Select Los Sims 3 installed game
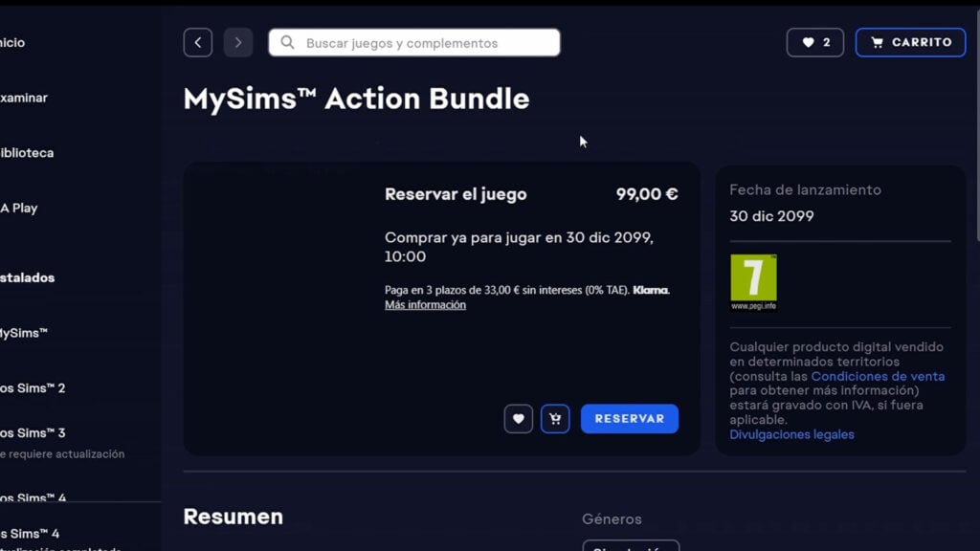This screenshot has width=980, height=551. pos(33,433)
